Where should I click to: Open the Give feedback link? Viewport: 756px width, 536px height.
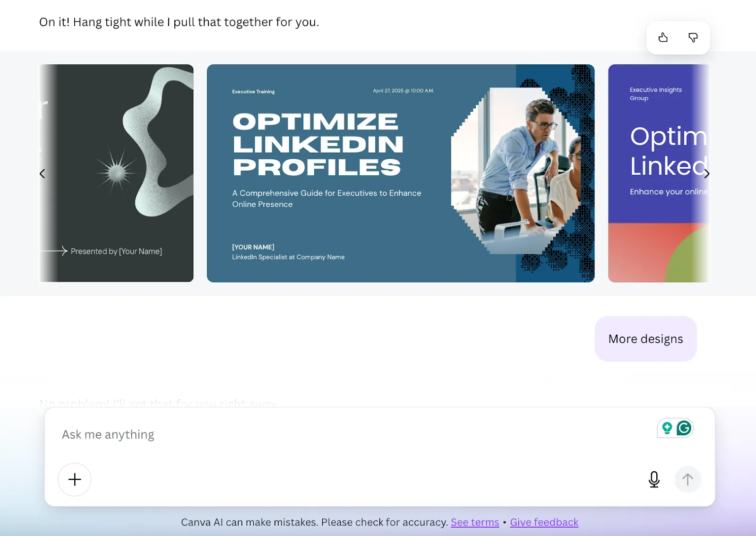pos(544,522)
